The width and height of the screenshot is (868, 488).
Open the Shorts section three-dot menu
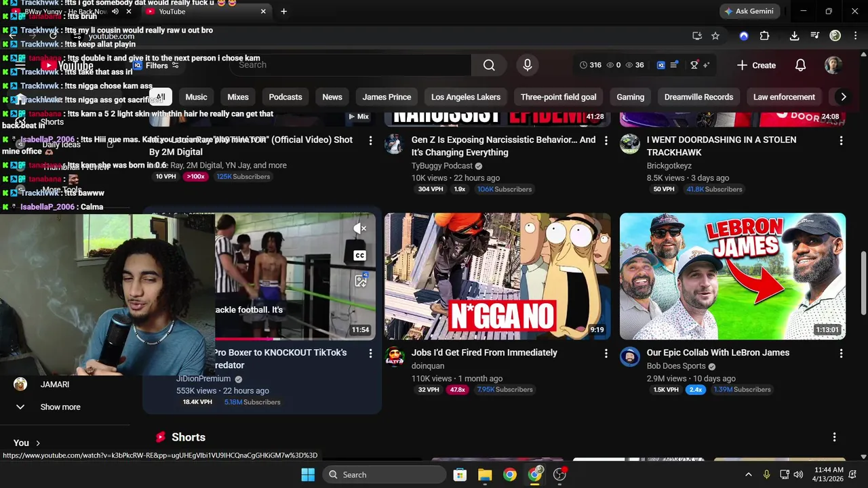pyautogui.click(x=834, y=437)
